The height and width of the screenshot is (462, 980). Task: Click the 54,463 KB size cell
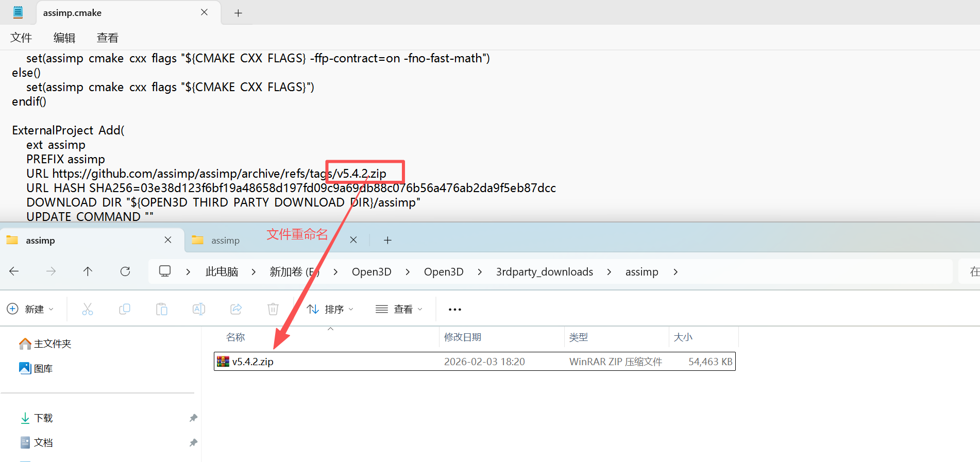click(710, 362)
